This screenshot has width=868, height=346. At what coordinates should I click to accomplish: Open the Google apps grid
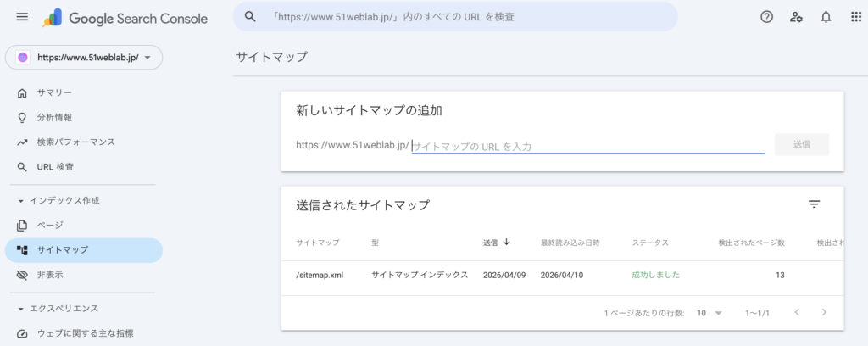(x=854, y=17)
